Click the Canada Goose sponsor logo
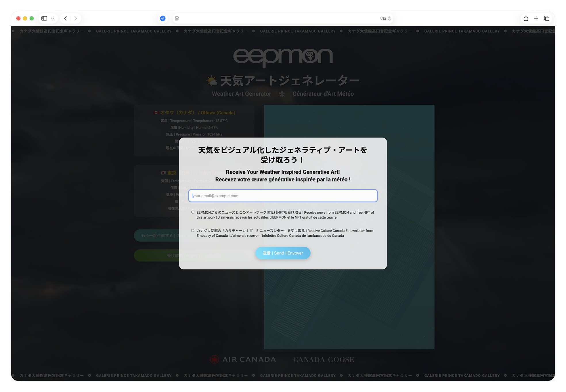566x392 pixels. [x=324, y=360]
